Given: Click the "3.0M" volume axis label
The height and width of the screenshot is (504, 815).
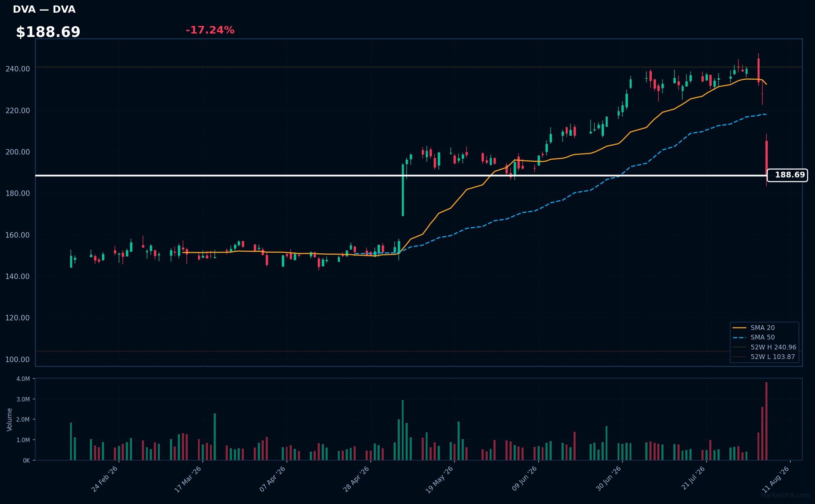Looking at the screenshot, I should point(23,399).
